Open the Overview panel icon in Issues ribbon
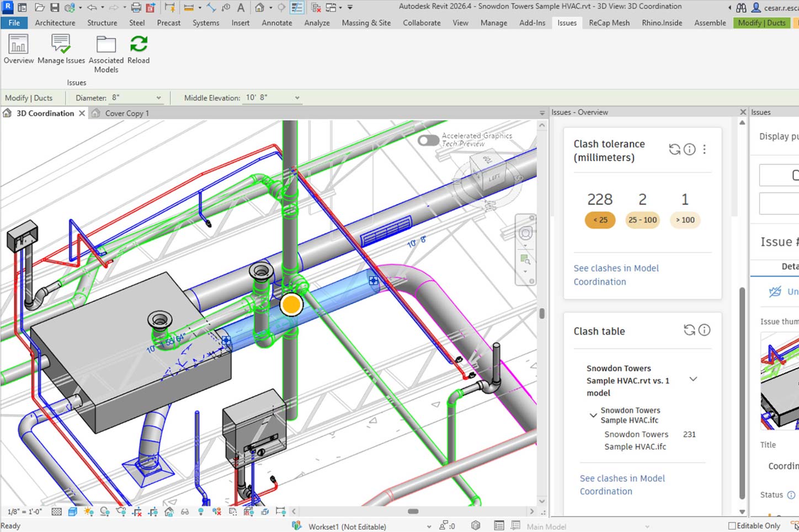799x532 pixels. coord(19,49)
